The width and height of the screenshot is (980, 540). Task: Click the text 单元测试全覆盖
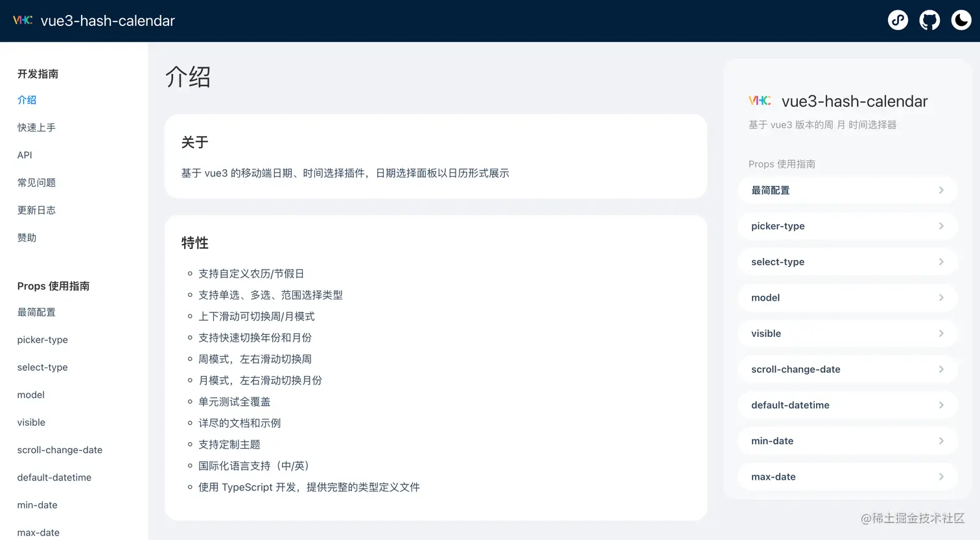(234, 402)
